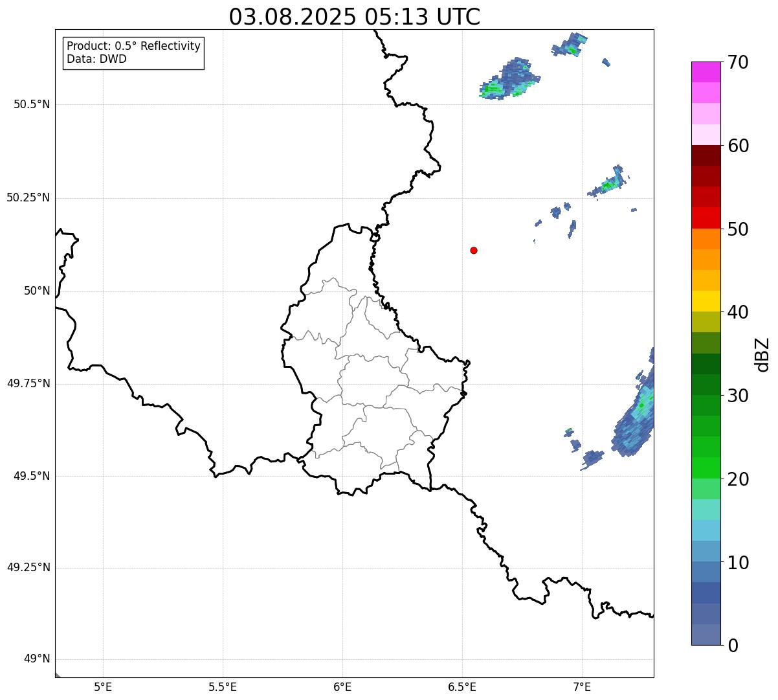Click the 7°E longitude tick label
The width and height of the screenshot is (778, 700).
[582, 687]
